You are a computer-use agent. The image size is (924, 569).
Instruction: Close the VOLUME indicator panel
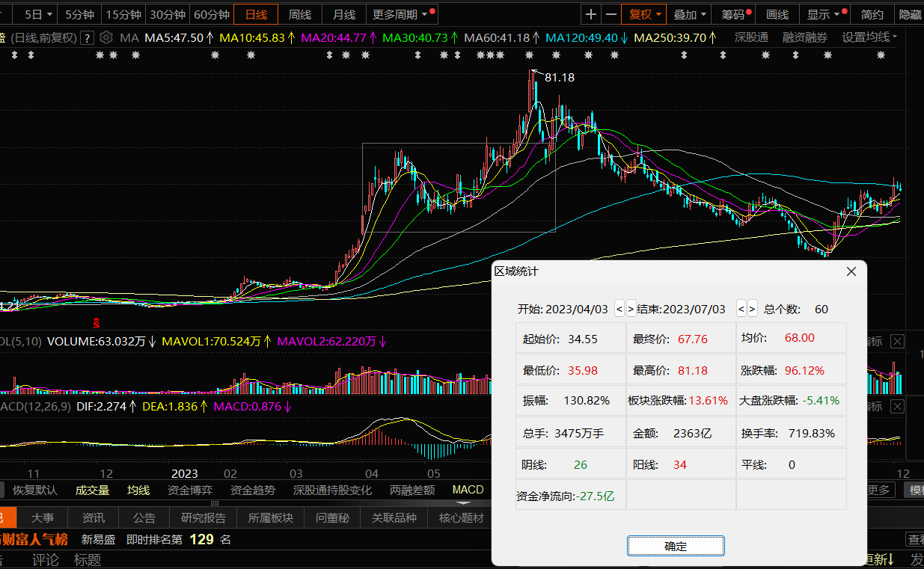click(898, 342)
